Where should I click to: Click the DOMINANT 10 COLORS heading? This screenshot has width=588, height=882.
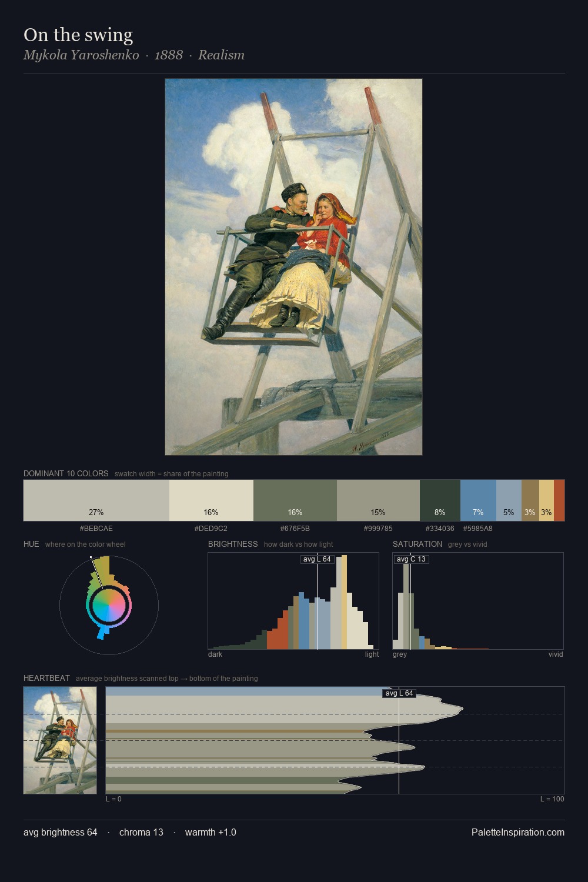point(66,473)
